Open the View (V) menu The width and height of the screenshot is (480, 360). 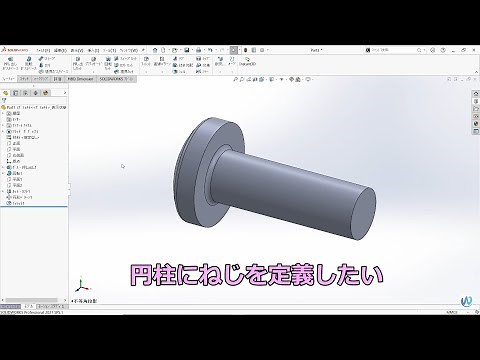coord(77,50)
